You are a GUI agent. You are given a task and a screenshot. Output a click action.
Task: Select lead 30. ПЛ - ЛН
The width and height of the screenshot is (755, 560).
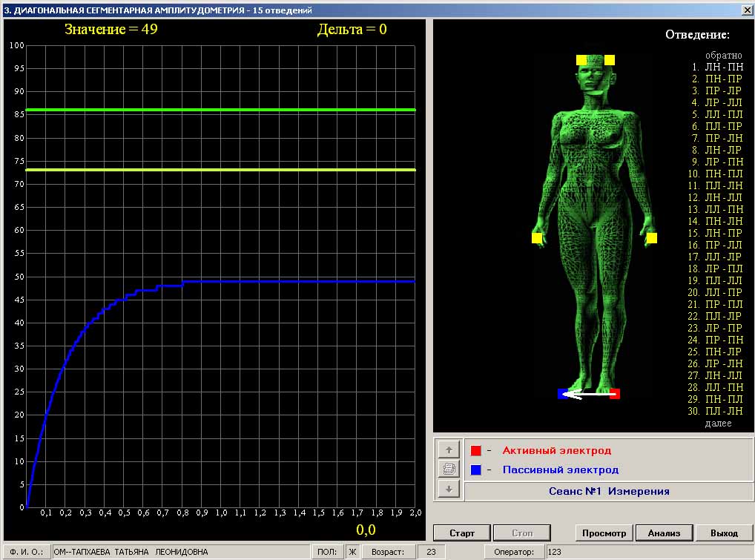(x=716, y=411)
